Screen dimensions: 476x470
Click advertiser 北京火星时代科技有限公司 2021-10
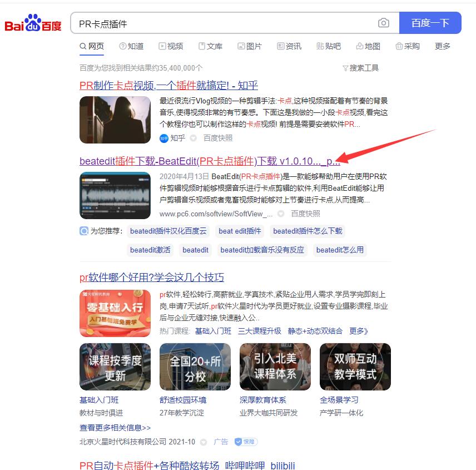[x=137, y=442]
